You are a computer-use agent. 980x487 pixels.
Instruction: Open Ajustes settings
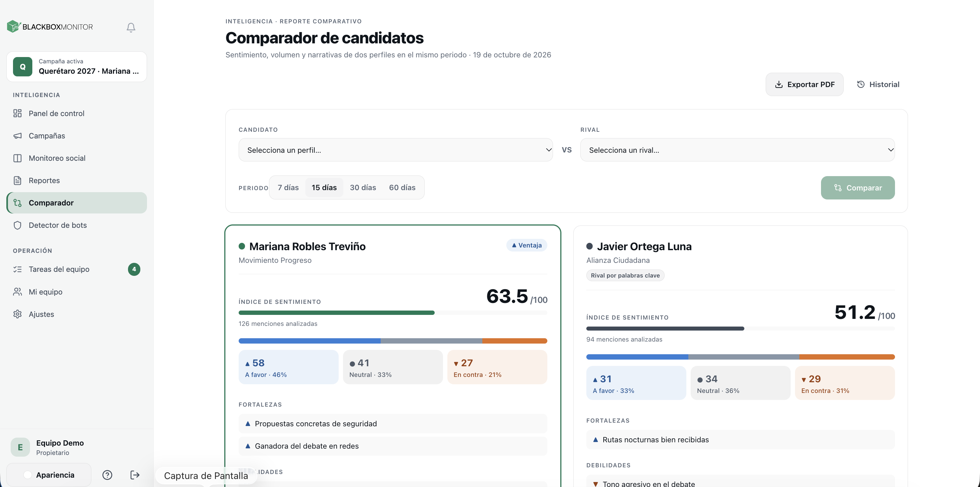[76, 314]
